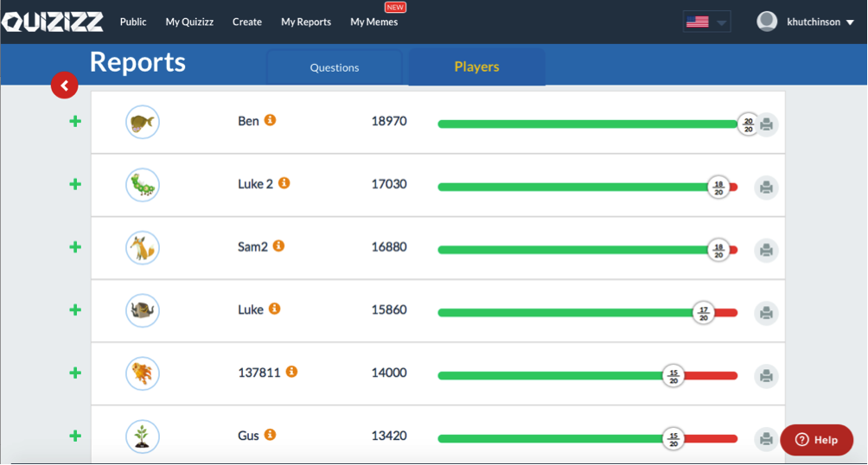Click Ben's 20/20 score marker
The width and height of the screenshot is (868, 465).
748,124
